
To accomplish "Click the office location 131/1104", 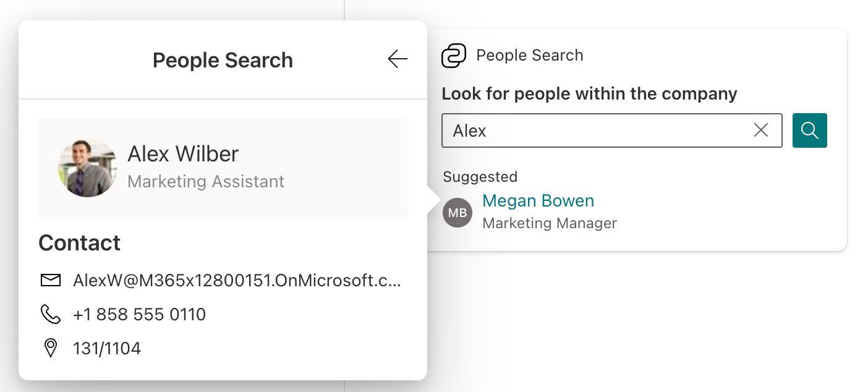I will click(x=107, y=349).
